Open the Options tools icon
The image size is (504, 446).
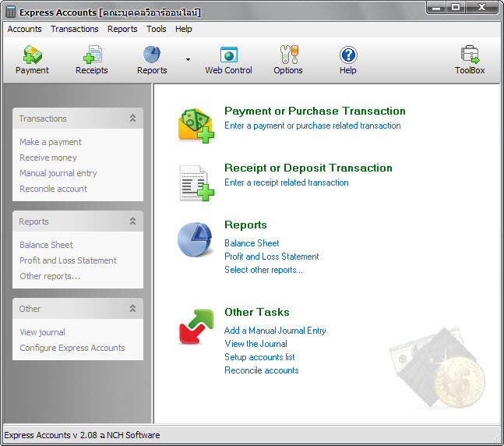(x=289, y=55)
